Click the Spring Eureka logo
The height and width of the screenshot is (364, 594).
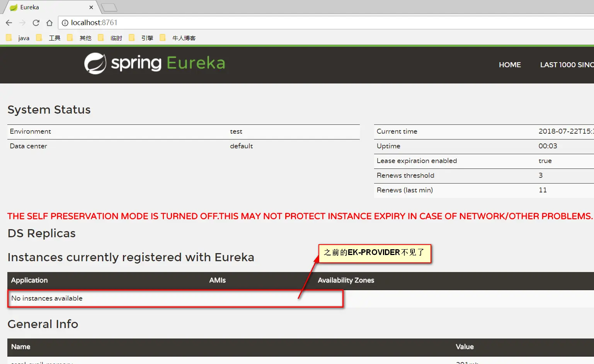coord(155,63)
